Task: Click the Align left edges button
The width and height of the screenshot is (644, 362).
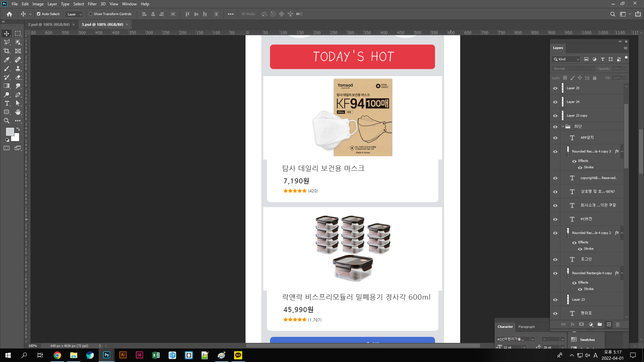Action: coord(145,14)
